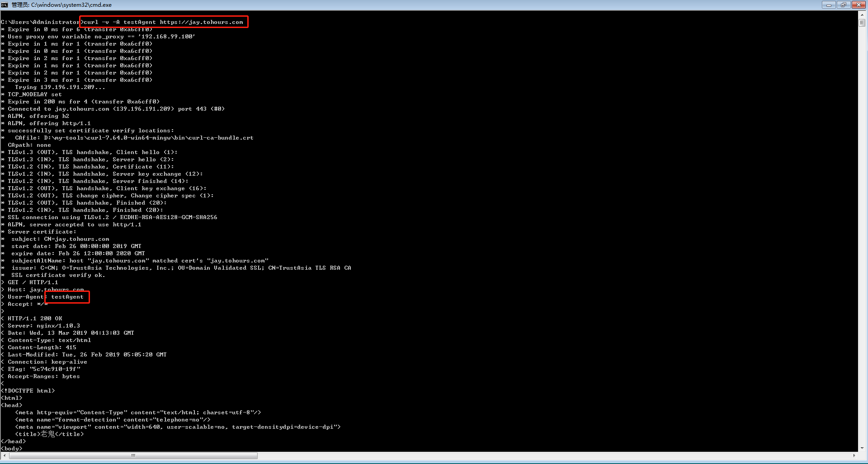Screen dimensions: 868x464
Task: Close the command prompt window
Action: [859, 5]
